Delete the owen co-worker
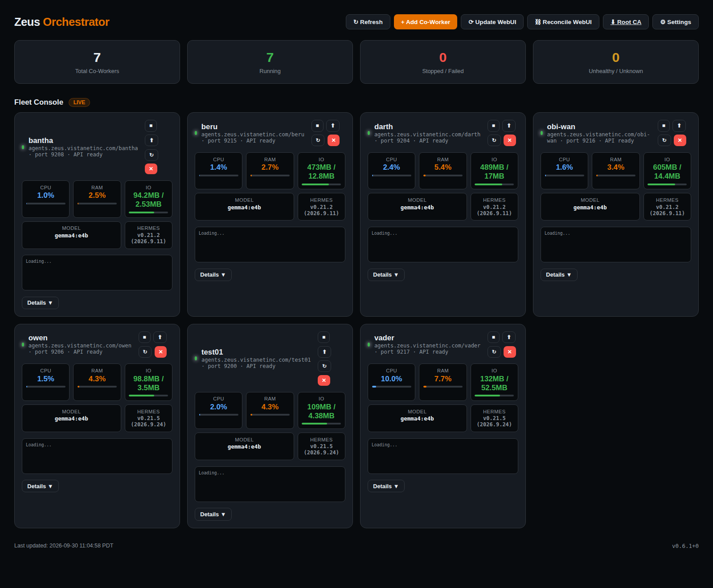 [160, 352]
